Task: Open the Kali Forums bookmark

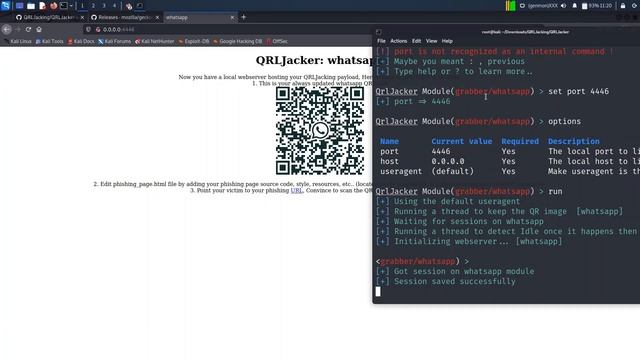Action: pyautogui.click(x=115, y=41)
